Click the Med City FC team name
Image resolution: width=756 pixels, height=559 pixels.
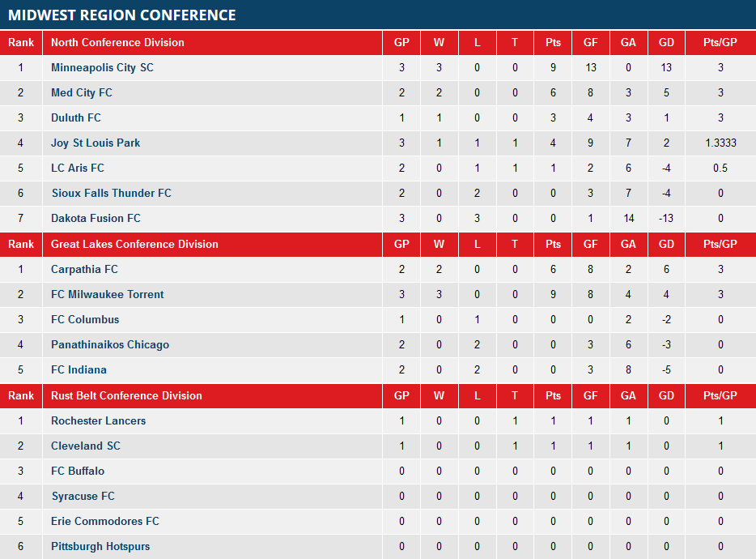tap(82, 93)
